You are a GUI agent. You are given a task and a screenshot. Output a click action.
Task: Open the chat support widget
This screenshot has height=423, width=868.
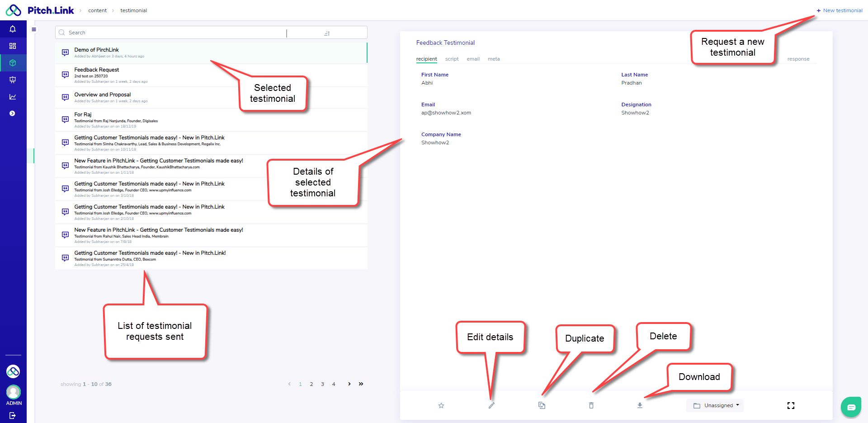851,407
